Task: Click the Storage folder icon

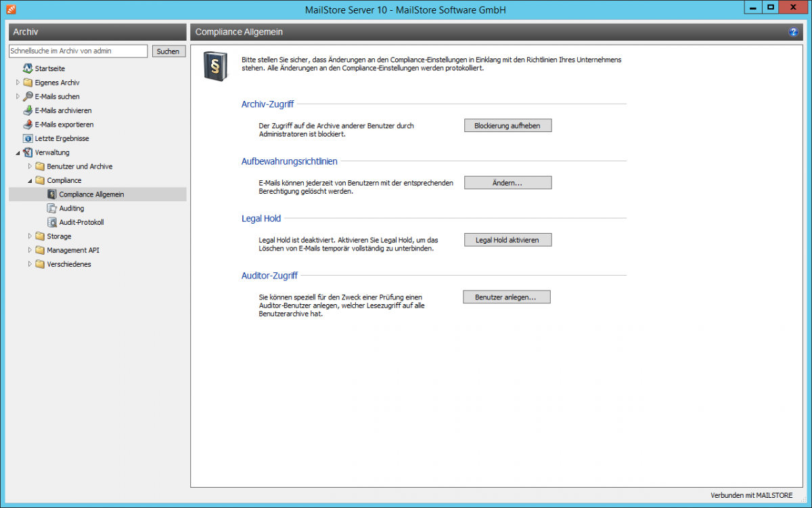Action: 40,236
